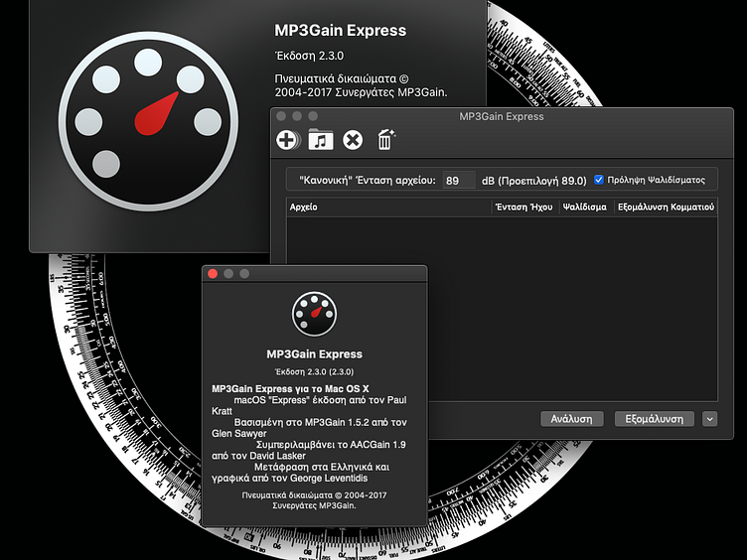Click the Ανάλυση button
Viewport: 747px width, 560px height.
572,419
